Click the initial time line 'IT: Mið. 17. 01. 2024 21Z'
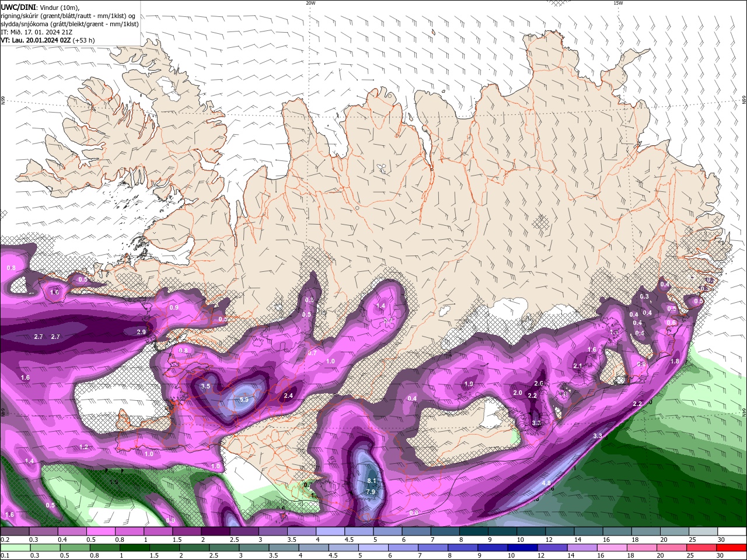Screen dimensions: 747x560 (x=37, y=32)
